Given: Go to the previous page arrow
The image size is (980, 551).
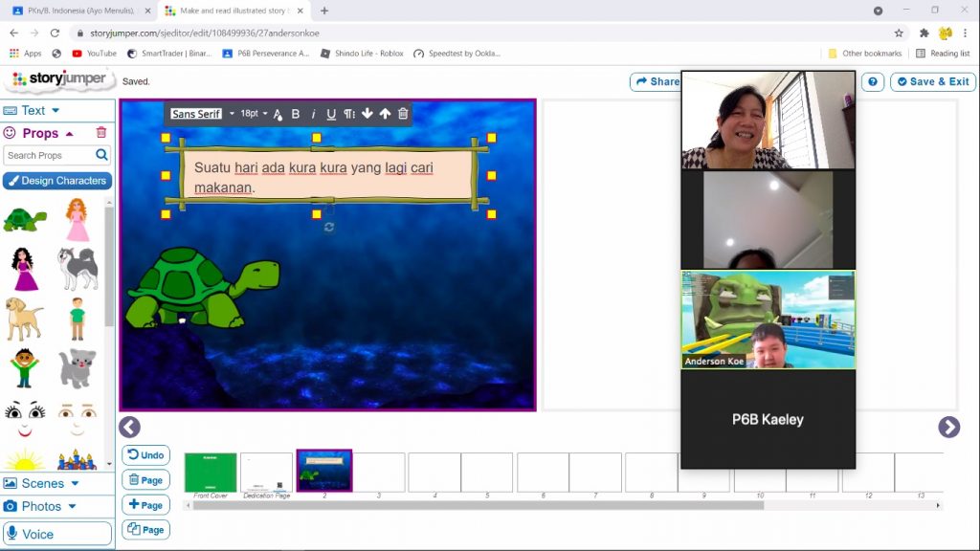Looking at the screenshot, I should click(x=129, y=427).
